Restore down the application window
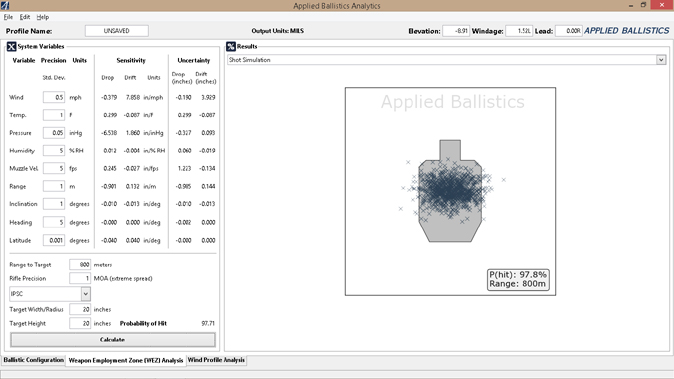Image resolution: width=674 pixels, height=379 pixels. pos(643,5)
